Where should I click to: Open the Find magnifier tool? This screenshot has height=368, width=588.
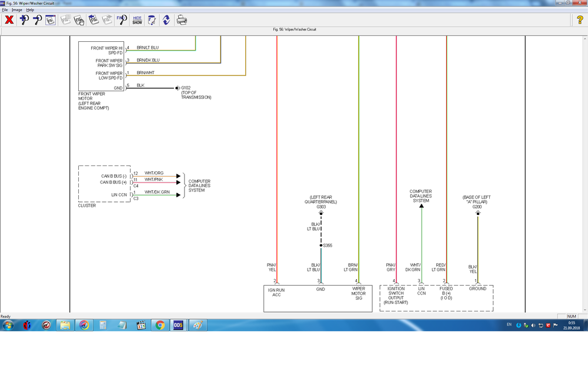pos(122,20)
